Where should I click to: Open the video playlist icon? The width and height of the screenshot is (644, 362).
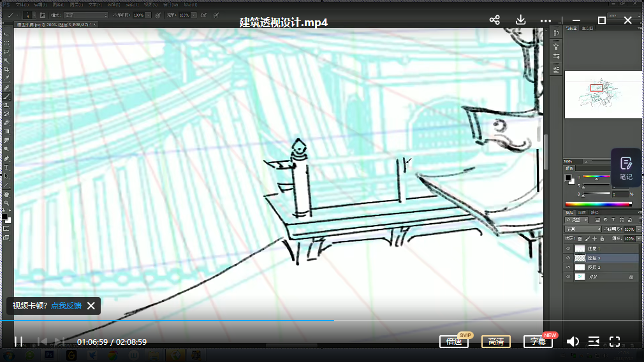pyautogui.click(x=594, y=342)
